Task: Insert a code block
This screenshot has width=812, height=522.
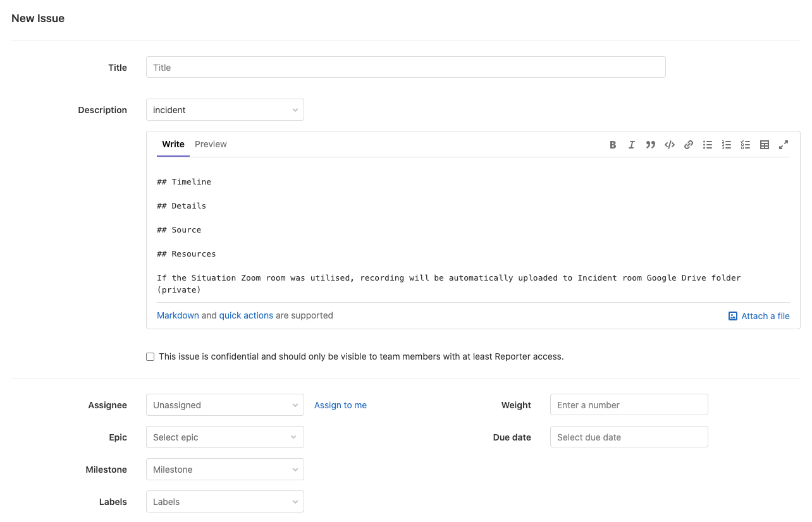Action: pos(670,145)
